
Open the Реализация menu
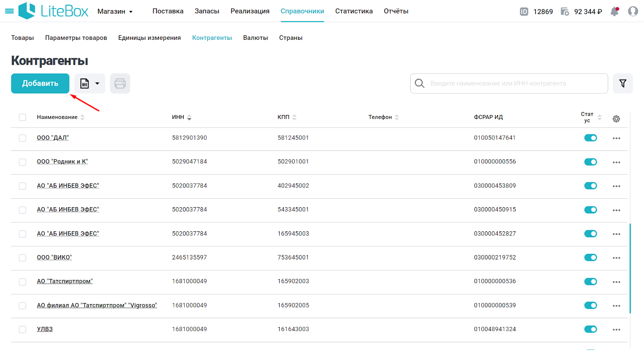250,11
